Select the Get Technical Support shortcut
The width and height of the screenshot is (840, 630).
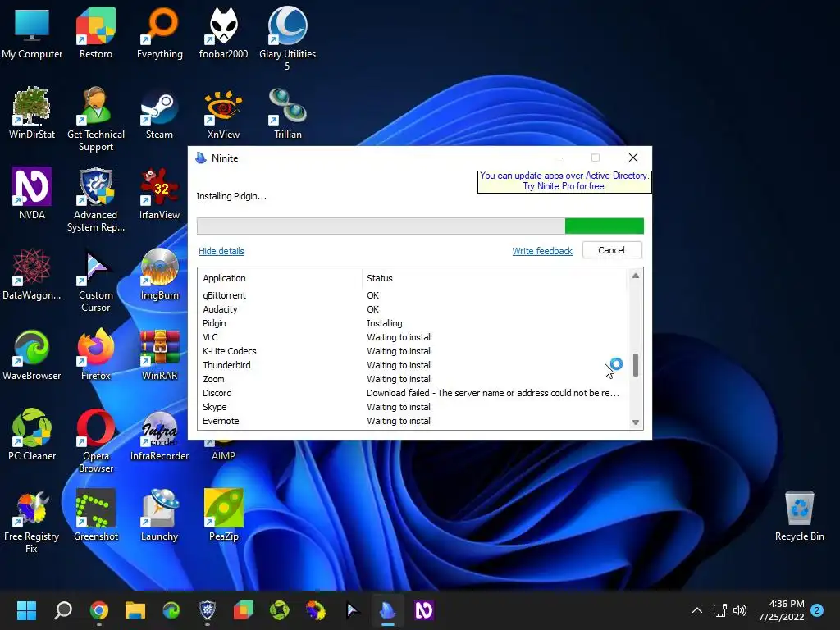pos(96,119)
